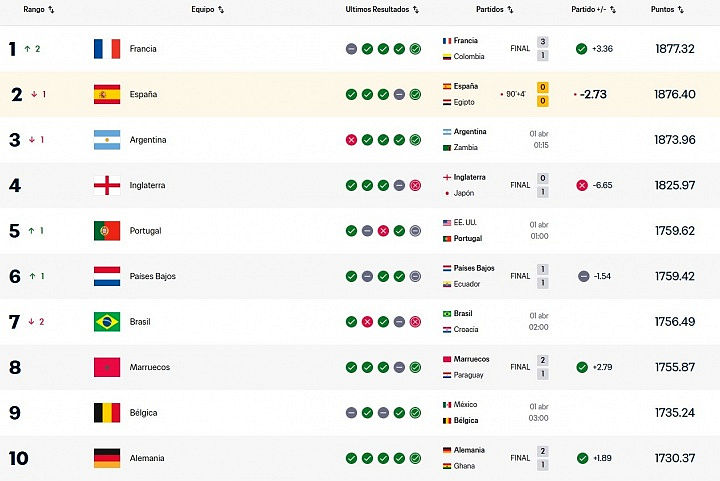Sort by Rango column header

38,9
